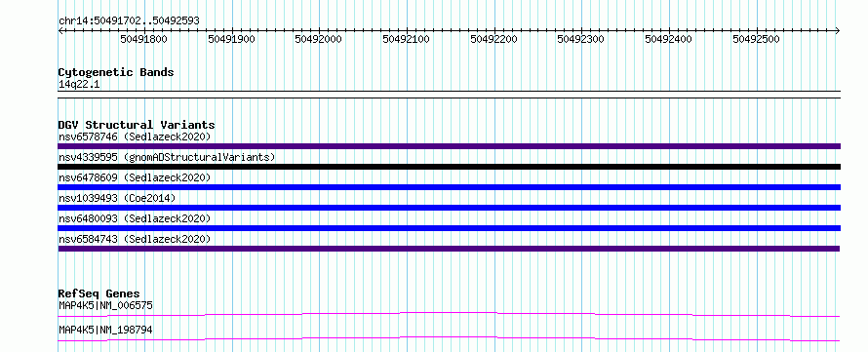Select the purple bar under nsv6578746
The width and height of the screenshot is (868, 352).
coord(449,146)
